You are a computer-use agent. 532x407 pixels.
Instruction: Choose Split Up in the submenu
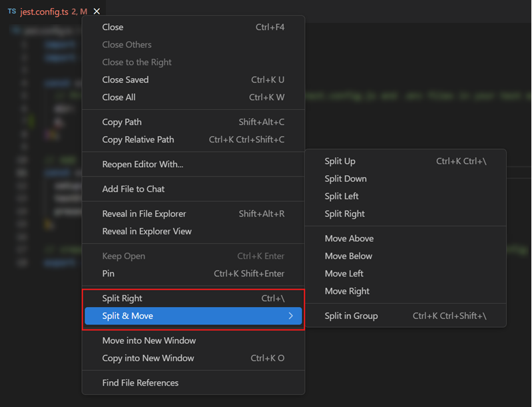pos(340,161)
